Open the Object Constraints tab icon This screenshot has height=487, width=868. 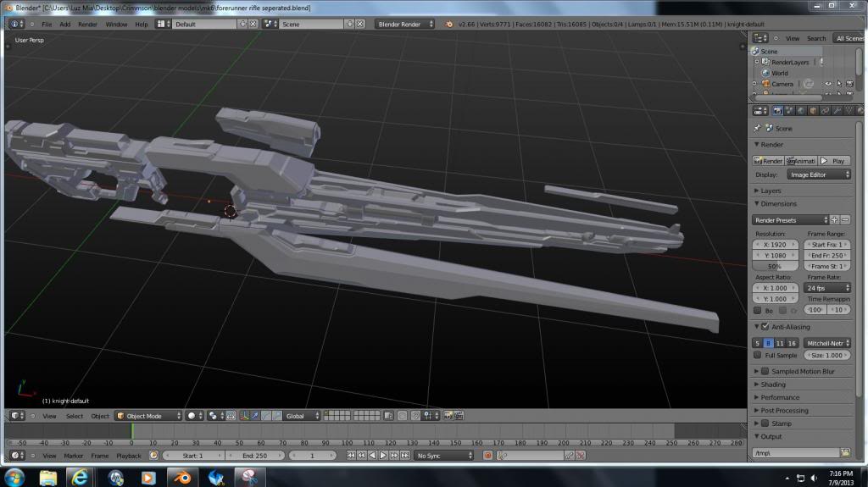pos(825,111)
